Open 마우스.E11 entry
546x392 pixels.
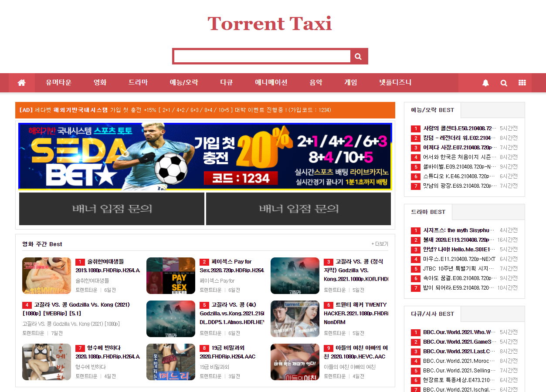pyautogui.click(x=459, y=259)
